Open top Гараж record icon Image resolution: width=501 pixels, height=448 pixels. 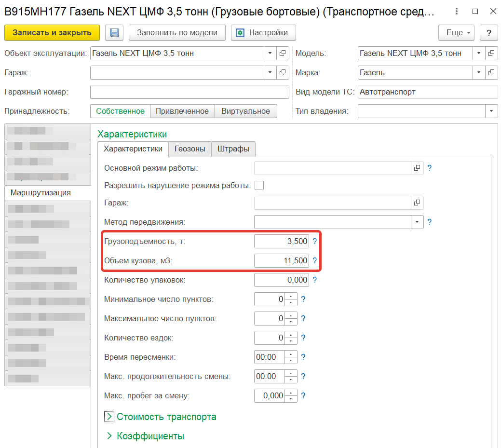pos(283,72)
